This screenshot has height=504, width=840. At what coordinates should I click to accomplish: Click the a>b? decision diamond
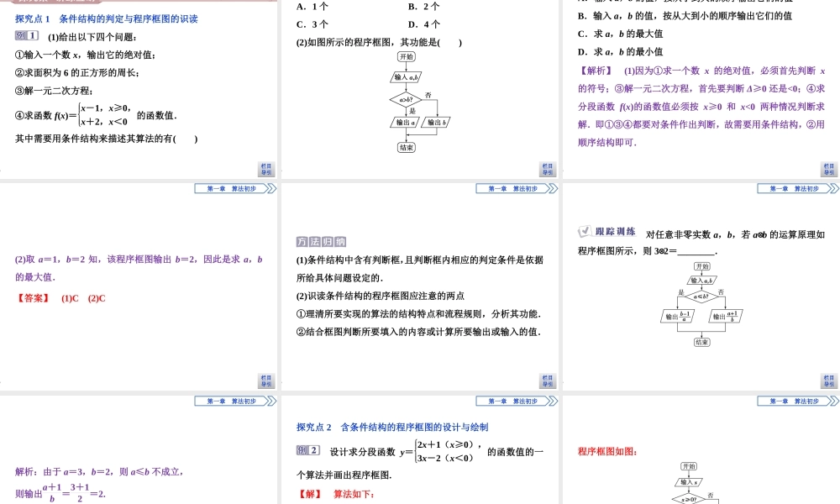pyautogui.click(x=406, y=99)
